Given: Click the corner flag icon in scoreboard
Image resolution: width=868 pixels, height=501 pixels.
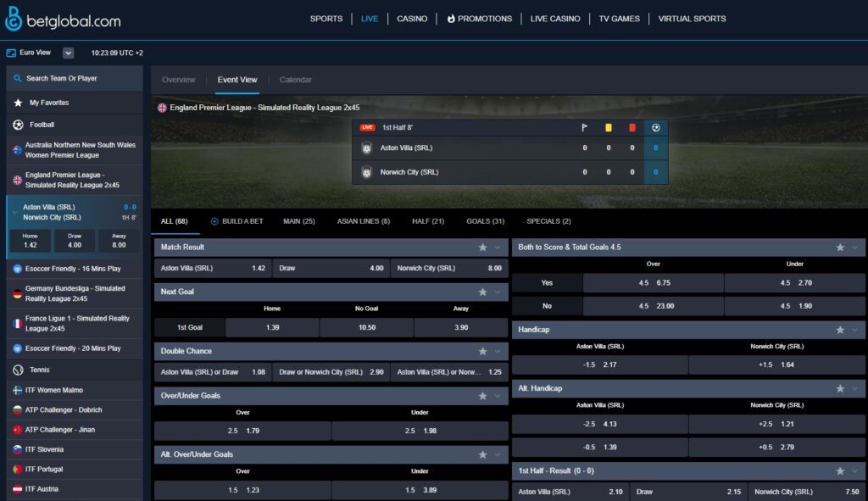Looking at the screenshot, I should pyautogui.click(x=585, y=128).
